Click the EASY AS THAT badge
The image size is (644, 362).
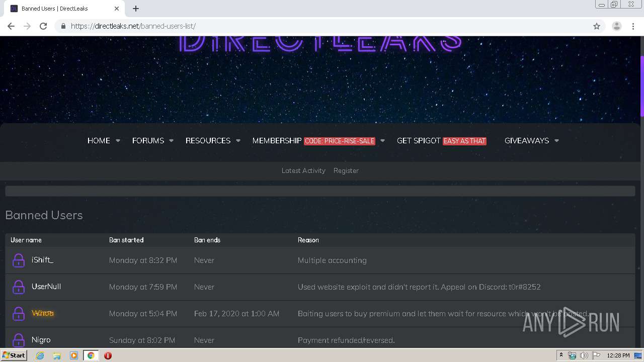pyautogui.click(x=464, y=141)
